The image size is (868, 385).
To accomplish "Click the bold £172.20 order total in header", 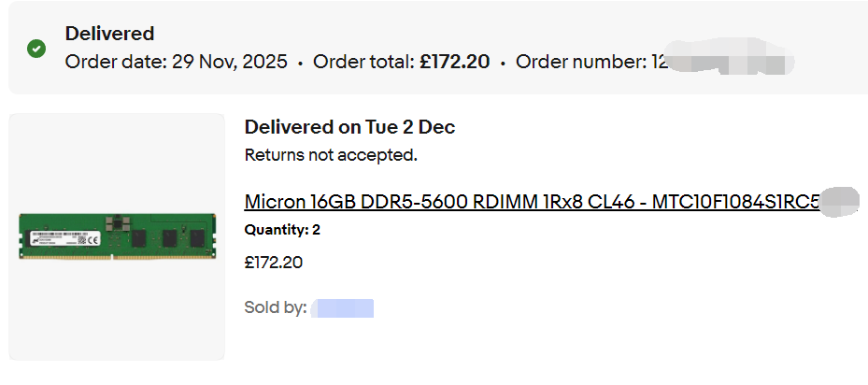I will click(454, 63).
